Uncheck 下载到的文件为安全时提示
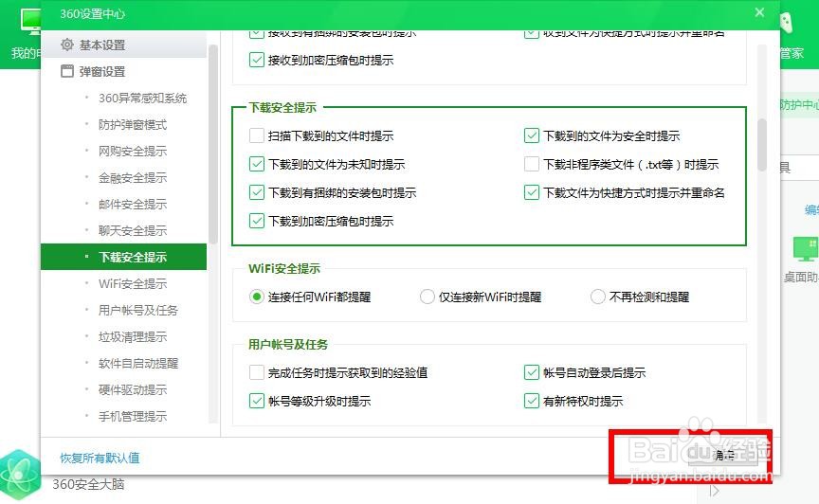Image resolution: width=819 pixels, height=504 pixels. [531, 135]
